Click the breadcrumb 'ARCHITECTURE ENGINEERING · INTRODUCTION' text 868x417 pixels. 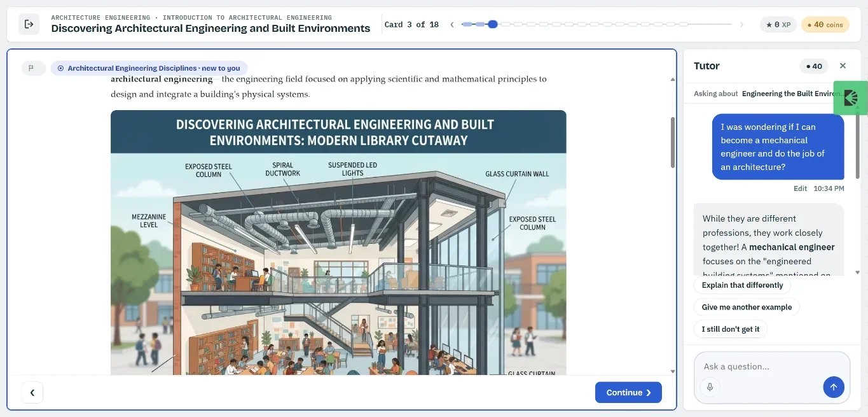coord(191,17)
